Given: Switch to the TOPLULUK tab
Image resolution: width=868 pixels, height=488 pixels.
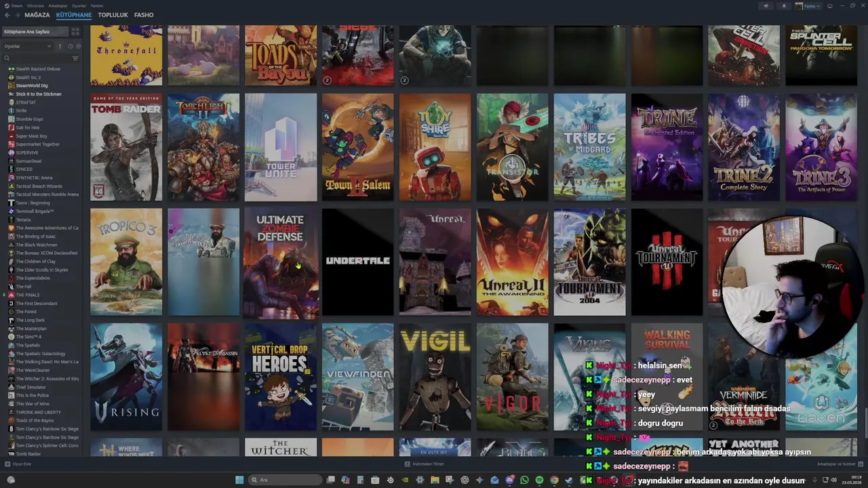Looking at the screenshot, I should tap(113, 15).
